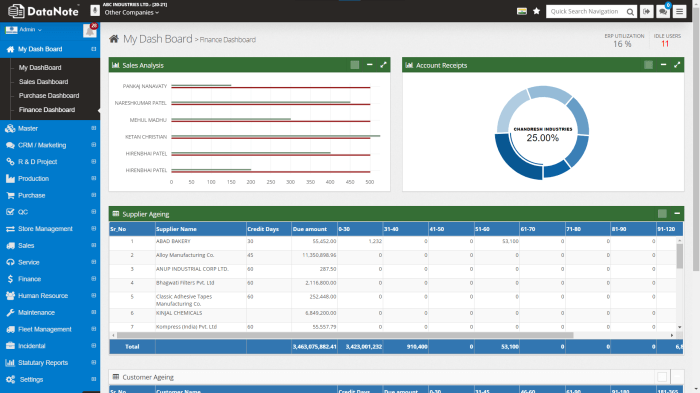The image size is (700, 393).
Task: Sort by Credit Days column header
Action: pos(269,229)
